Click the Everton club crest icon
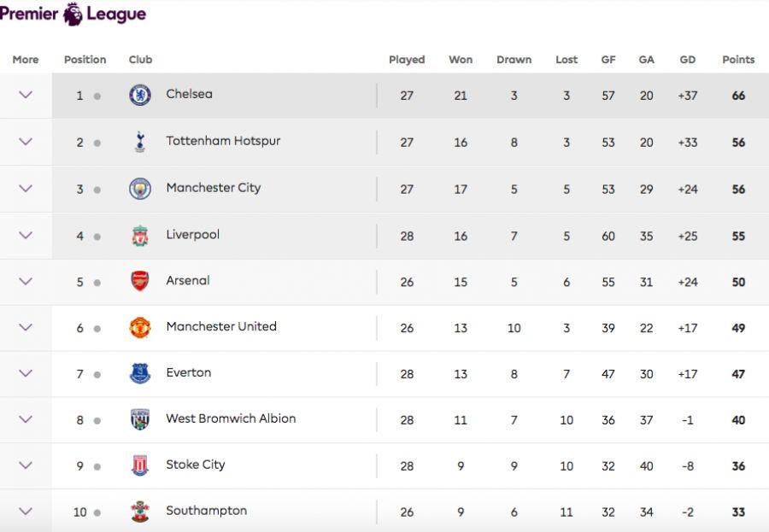 click(x=140, y=373)
